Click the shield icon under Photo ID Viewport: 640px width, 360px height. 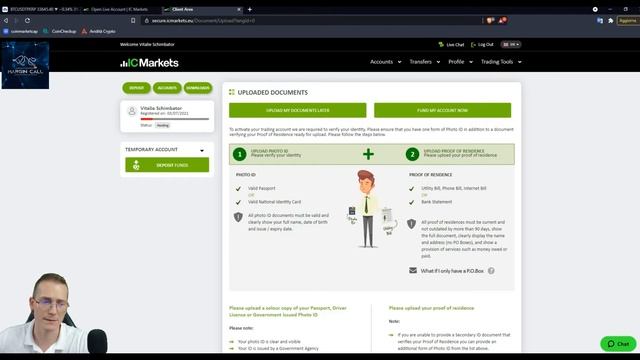[238, 217]
